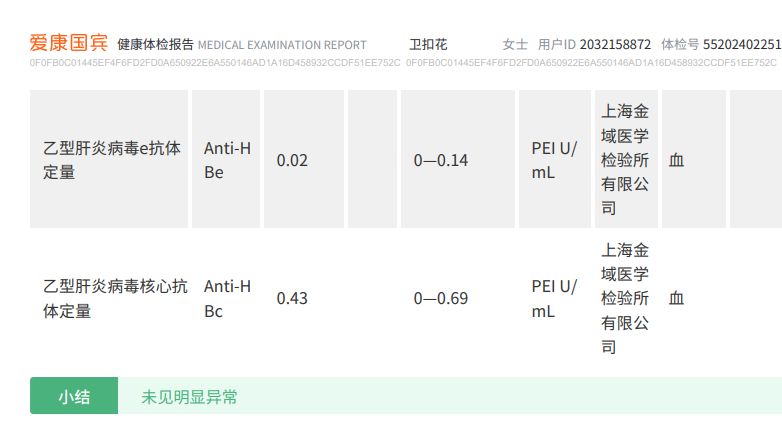Image resolution: width=782 pixels, height=424 pixels.
Task: Select the result value 0.02
Action: [x=292, y=160]
